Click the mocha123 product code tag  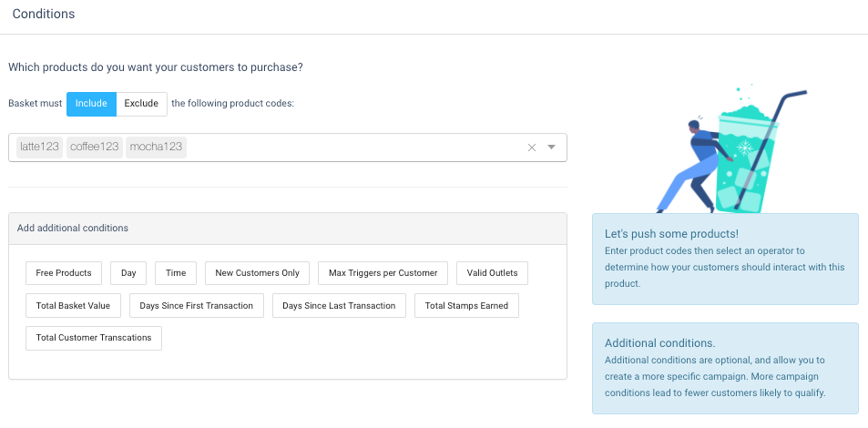pyautogui.click(x=156, y=148)
